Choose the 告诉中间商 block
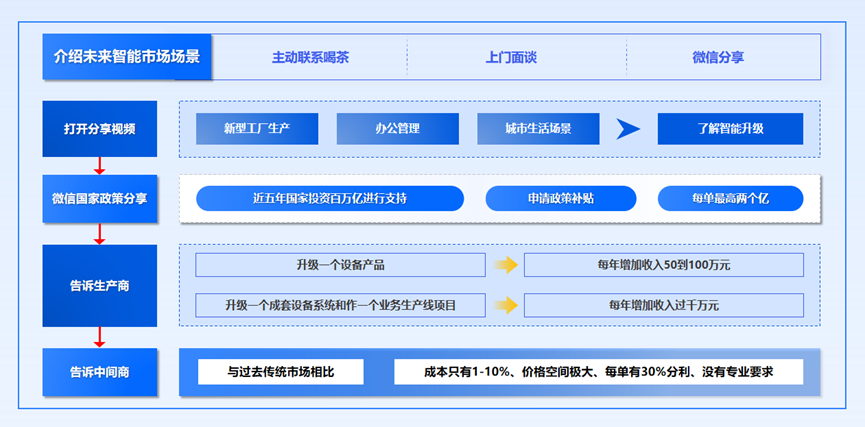The width and height of the screenshot is (865, 427). (x=99, y=372)
